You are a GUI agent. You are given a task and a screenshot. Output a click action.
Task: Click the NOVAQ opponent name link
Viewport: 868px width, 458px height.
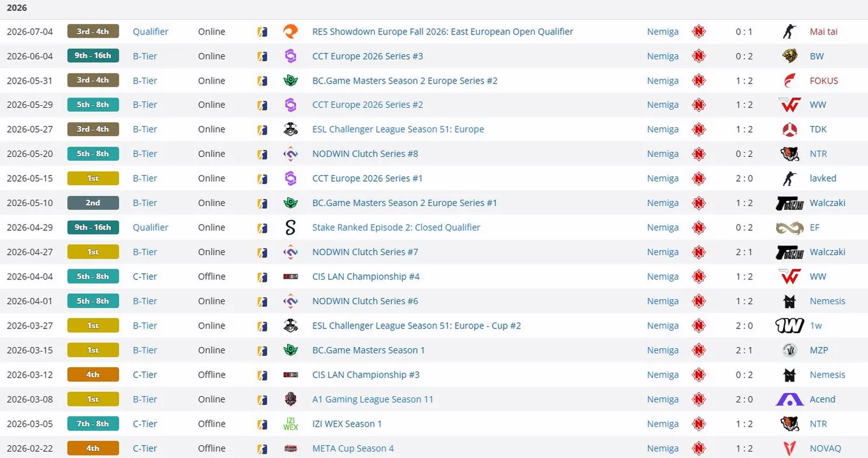[x=825, y=448]
